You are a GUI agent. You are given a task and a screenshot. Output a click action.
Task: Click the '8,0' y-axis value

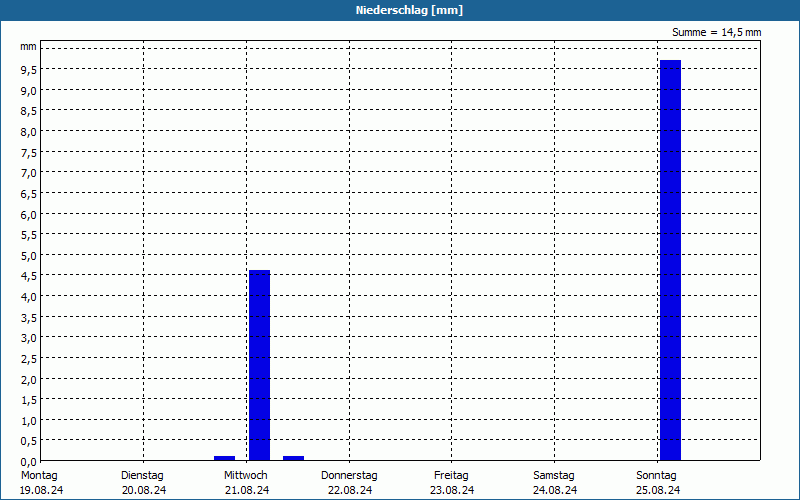coord(29,132)
